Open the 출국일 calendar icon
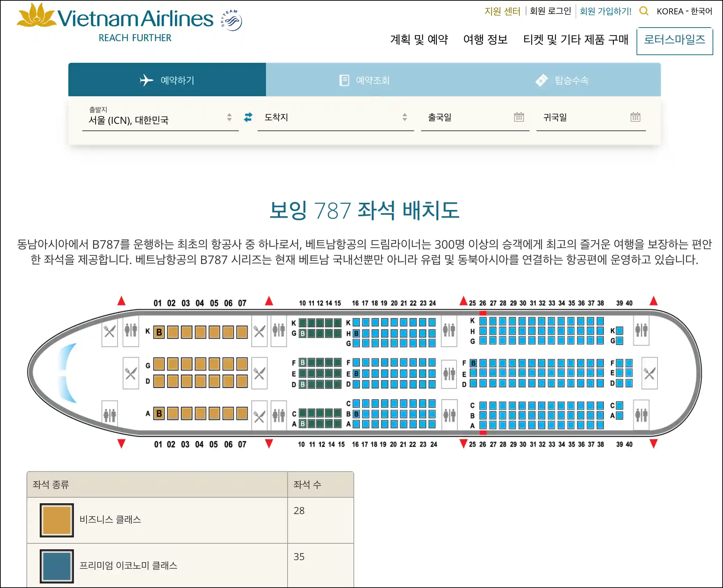Screen dimensions: 723x588 pyautogui.click(x=519, y=117)
